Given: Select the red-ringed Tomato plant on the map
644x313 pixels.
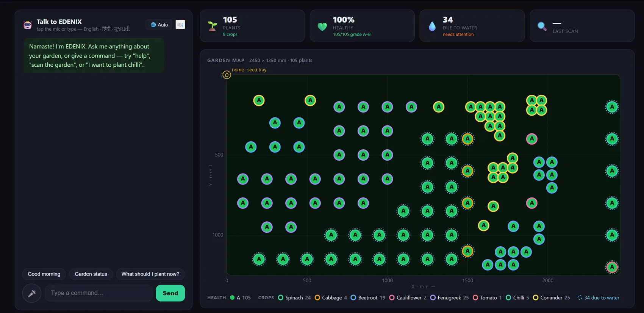Looking at the screenshot, I should click(x=612, y=267).
